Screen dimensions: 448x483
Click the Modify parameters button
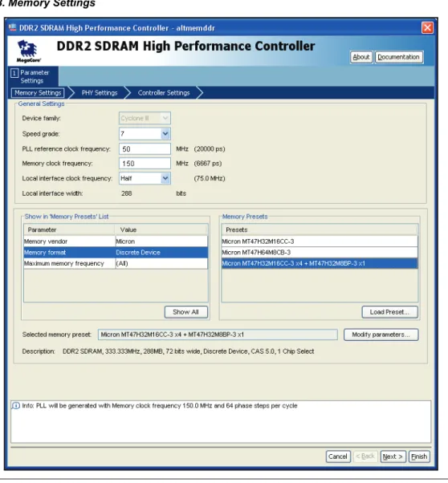tap(381, 335)
